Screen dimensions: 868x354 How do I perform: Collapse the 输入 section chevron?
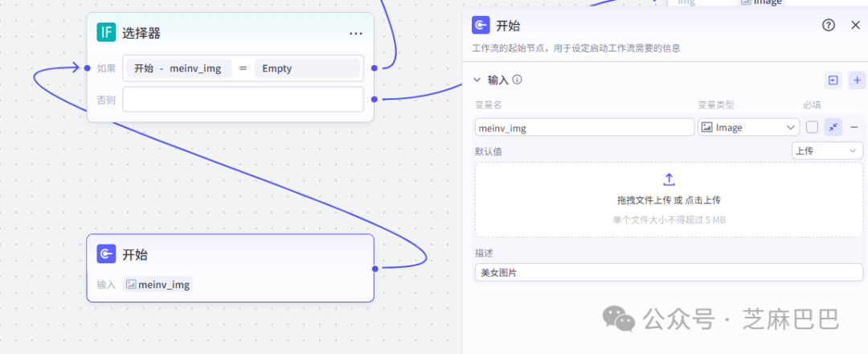(x=477, y=80)
